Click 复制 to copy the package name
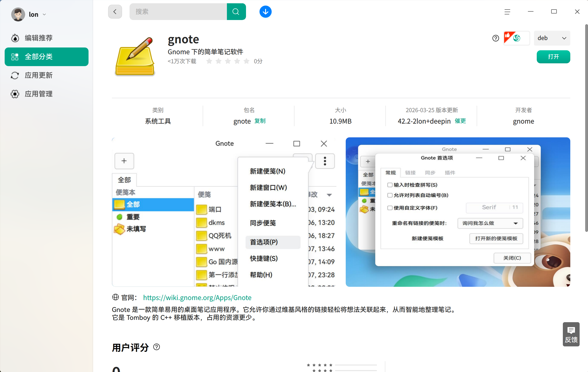This screenshot has width=588, height=372. pyautogui.click(x=260, y=121)
